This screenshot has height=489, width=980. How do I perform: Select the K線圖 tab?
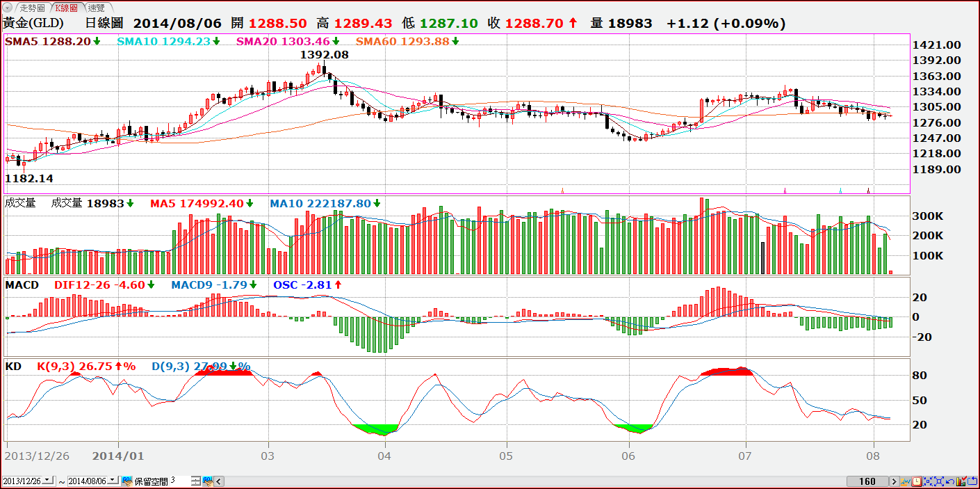tap(67, 8)
